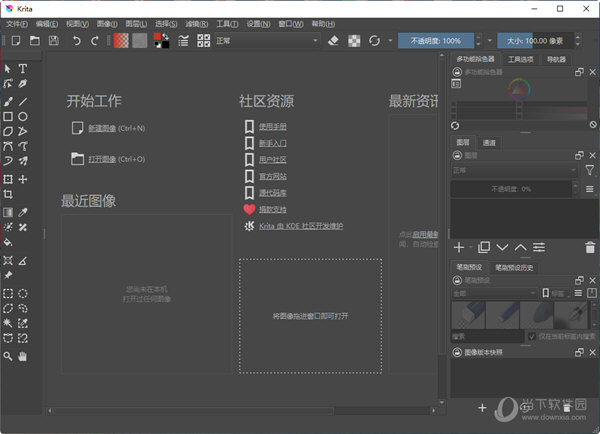The width and height of the screenshot is (600, 434).
Task: Open the layer filter funnel menu
Action: pos(590,170)
